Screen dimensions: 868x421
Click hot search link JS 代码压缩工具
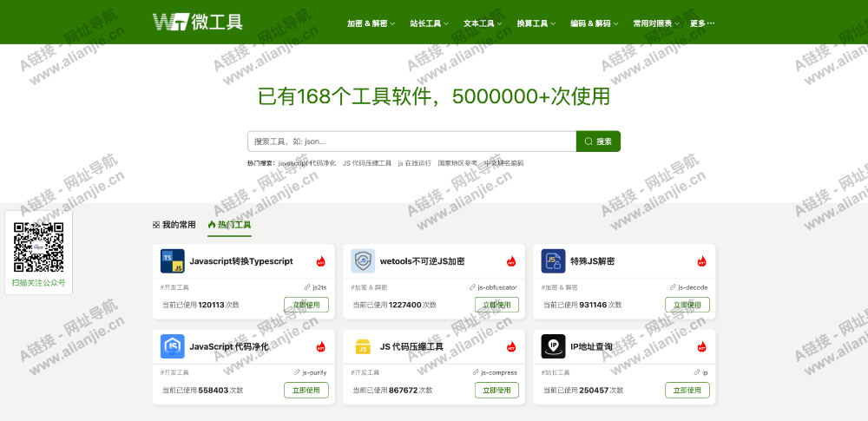(367, 163)
